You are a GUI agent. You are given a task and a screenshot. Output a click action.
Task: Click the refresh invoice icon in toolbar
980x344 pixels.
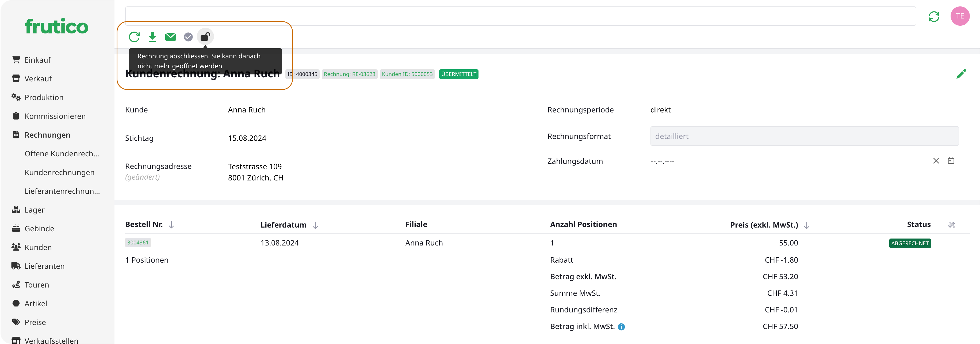pos(134,37)
